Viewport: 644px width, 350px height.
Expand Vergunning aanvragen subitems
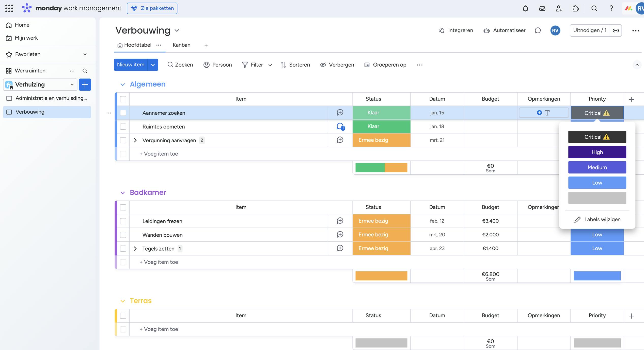tap(135, 140)
